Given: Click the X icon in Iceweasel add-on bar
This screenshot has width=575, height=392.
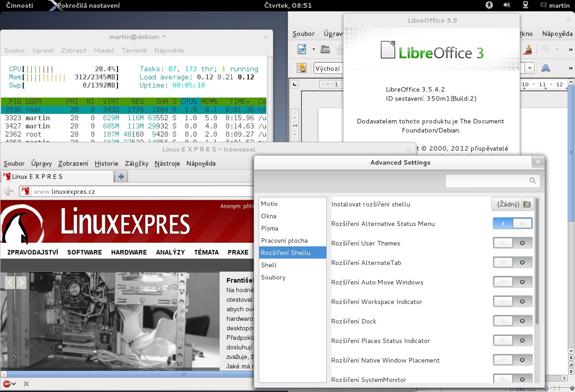Looking at the screenshot, I should point(26,384).
